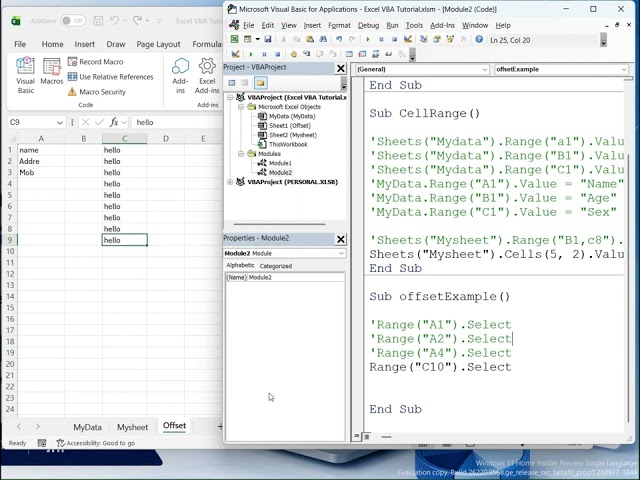Toggle Design Mode on Debug toolbar
The width and height of the screenshot is (640, 480).
(235, 54)
